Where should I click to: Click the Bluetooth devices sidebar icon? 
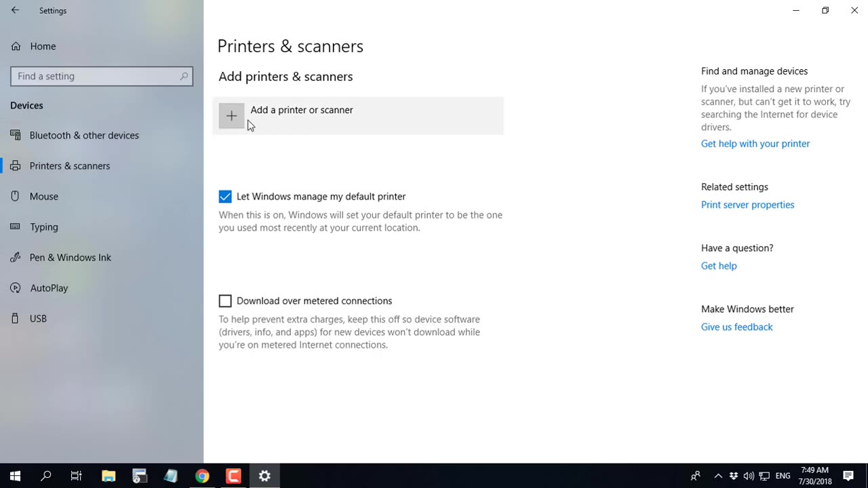16,135
